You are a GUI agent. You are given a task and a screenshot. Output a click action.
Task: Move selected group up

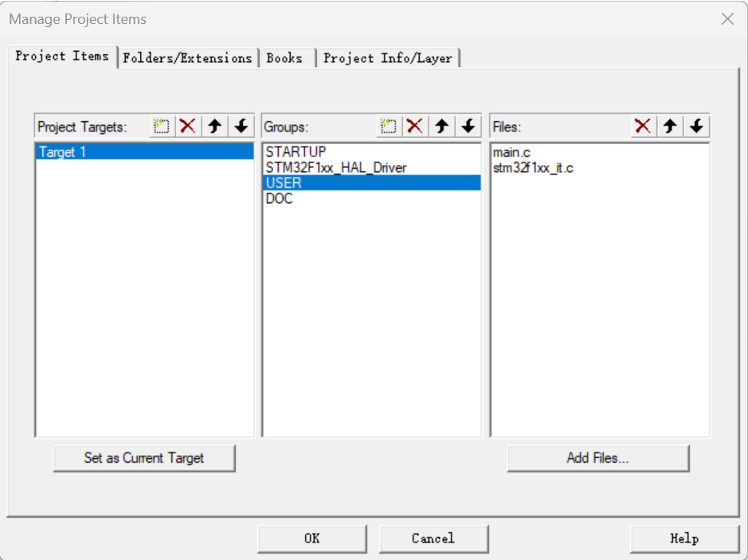pos(442,127)
